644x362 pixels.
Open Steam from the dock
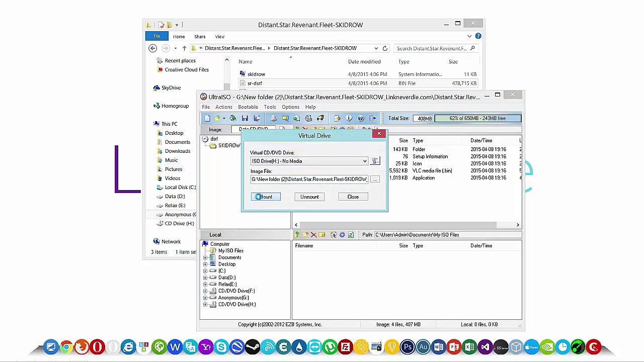coord(253,347)
